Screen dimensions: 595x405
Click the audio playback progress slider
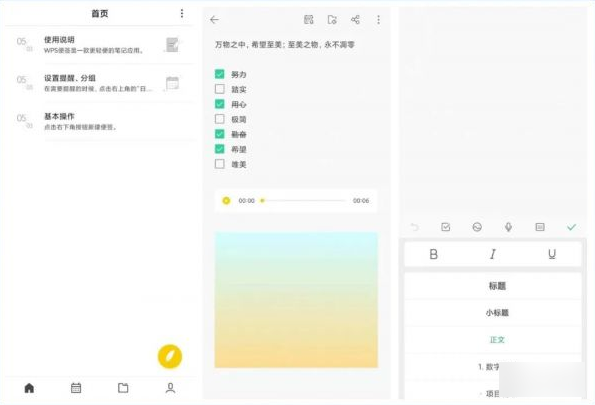(304, 200)
